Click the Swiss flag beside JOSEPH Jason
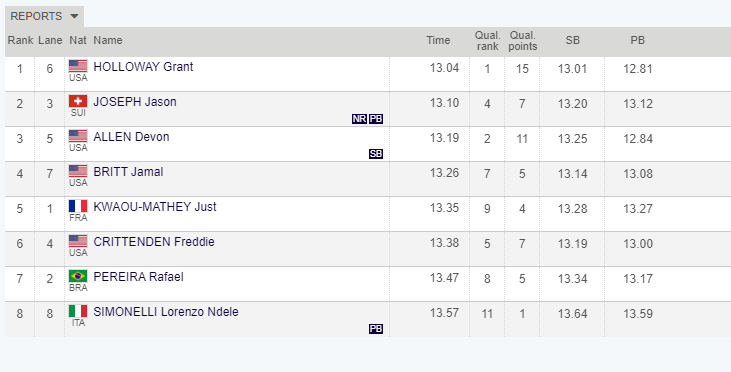The height and width of the screenshot is (372, 731). coord(78,101)
